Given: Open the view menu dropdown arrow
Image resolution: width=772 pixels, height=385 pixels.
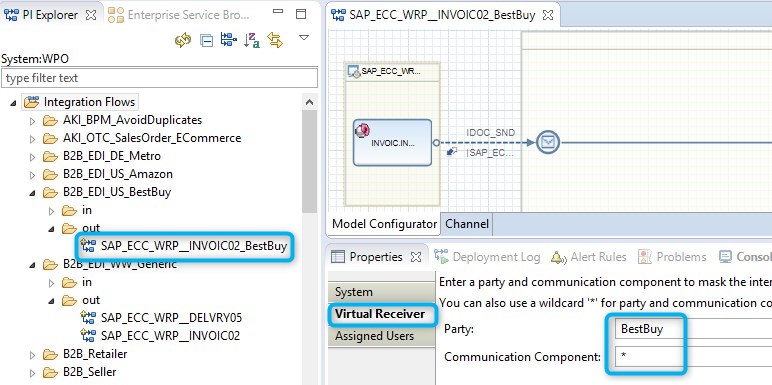Looking at the screenshot, I should coord(304,37).
